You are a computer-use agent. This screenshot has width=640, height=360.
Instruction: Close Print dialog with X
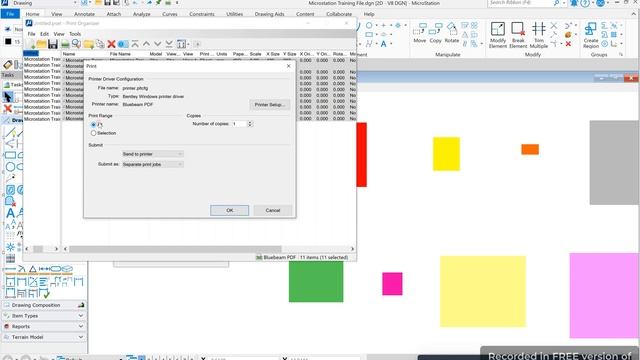tap(289, 66)
